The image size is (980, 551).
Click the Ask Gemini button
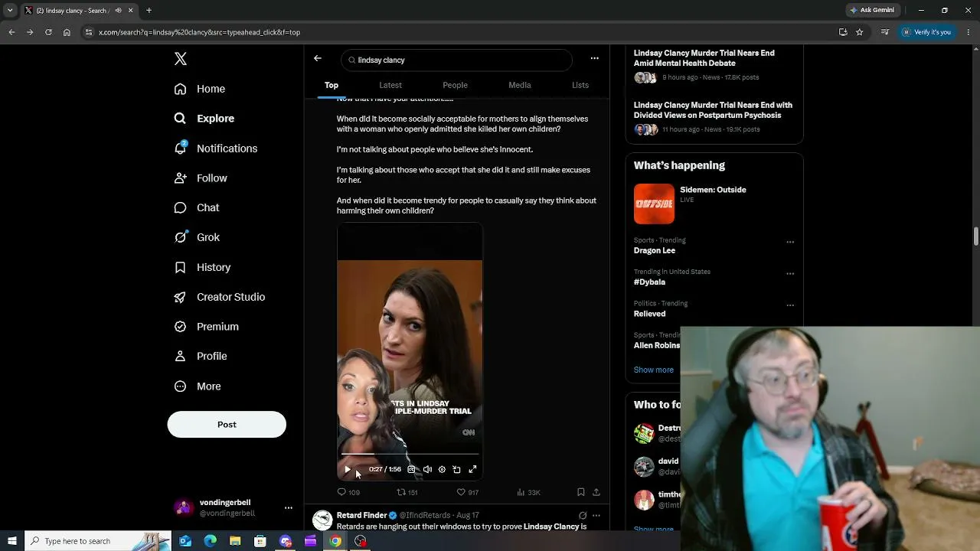click(872, 11)
